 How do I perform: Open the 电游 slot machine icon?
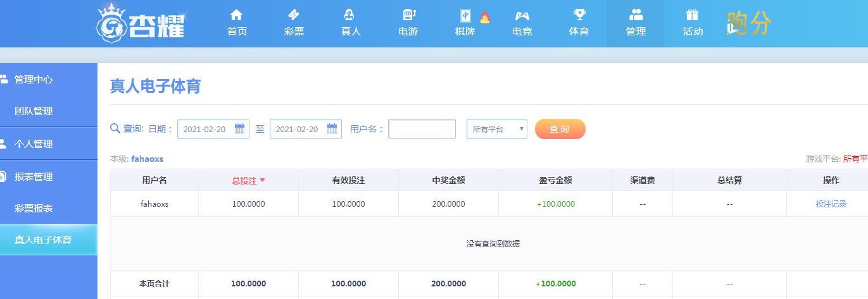(x=408, y=15)
